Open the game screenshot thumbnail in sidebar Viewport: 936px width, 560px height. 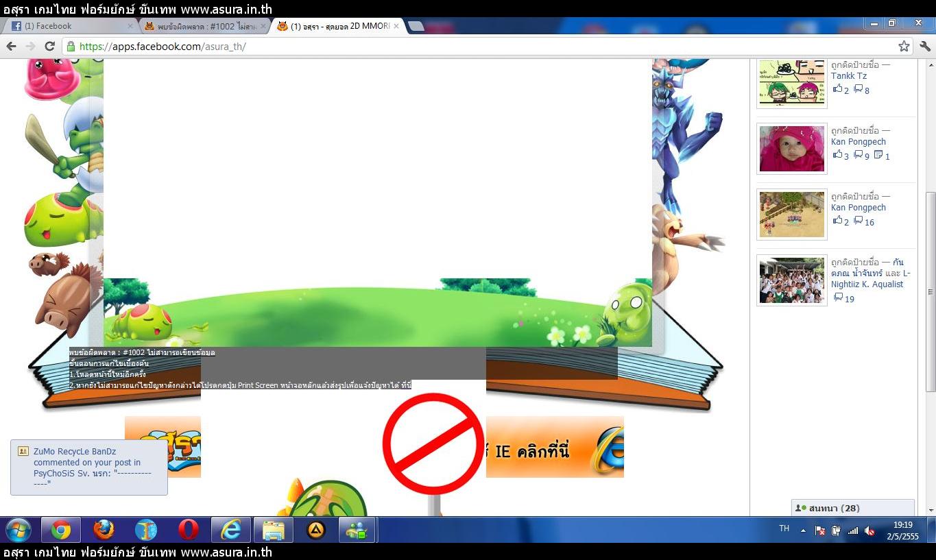tap(792, 214)
